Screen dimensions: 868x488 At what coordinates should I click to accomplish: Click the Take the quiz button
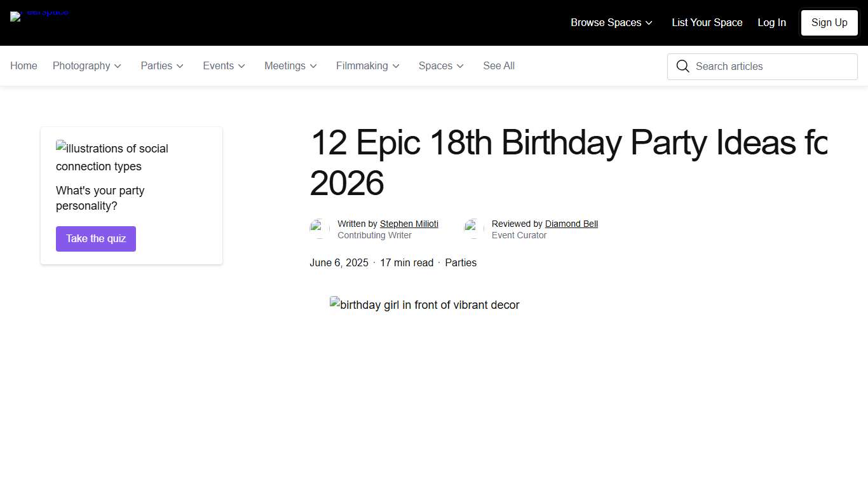pos(95,239)
